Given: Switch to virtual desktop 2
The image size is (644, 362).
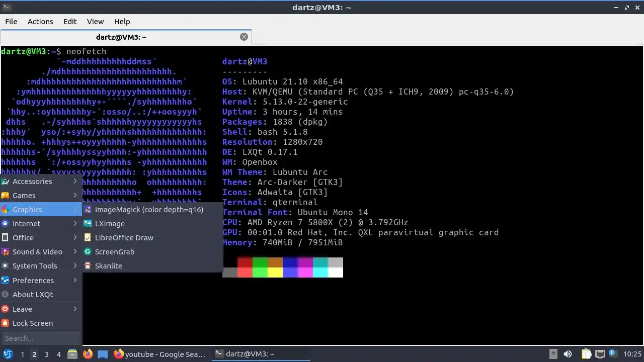Looking at the screenshot, I should pos(34,354).
